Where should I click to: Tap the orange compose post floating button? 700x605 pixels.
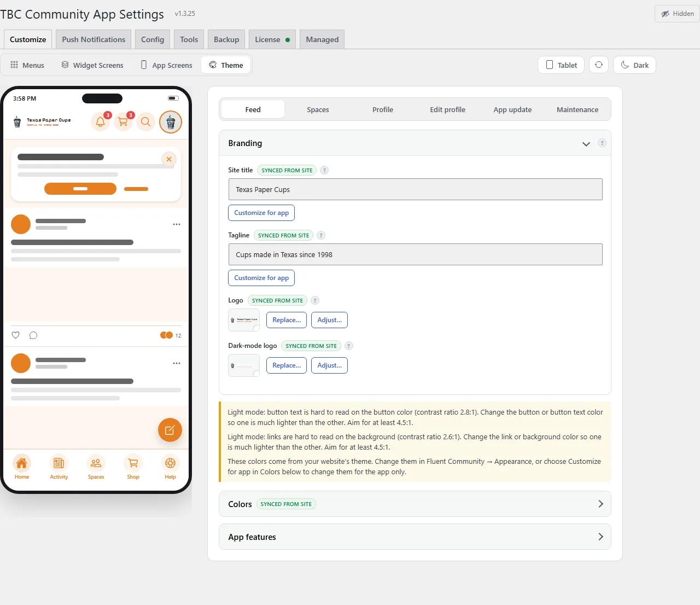coord(170,430)
